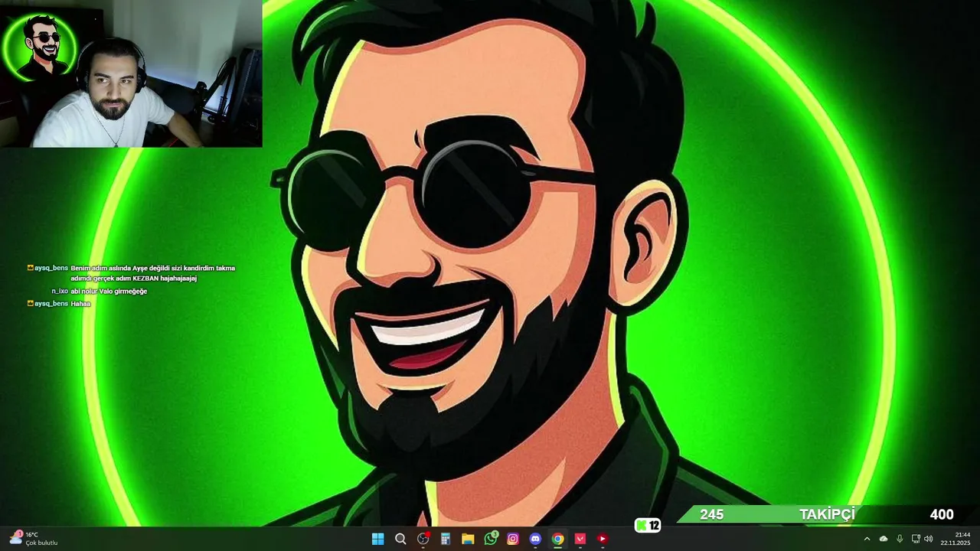This screenshot has width=980, height=551.
Task: Click the TAKİPÇİ follower goal bar
Action: tap(827, 515)
